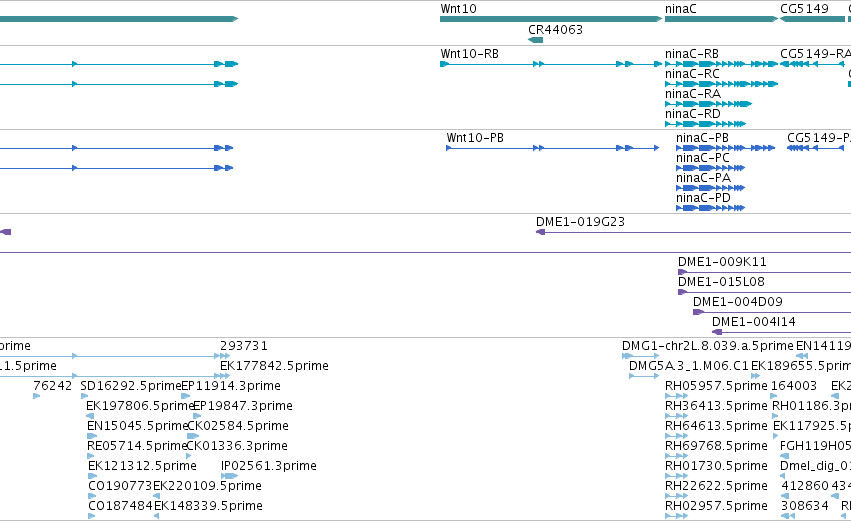Select the Wnt10 gene bar

[551, 19]
